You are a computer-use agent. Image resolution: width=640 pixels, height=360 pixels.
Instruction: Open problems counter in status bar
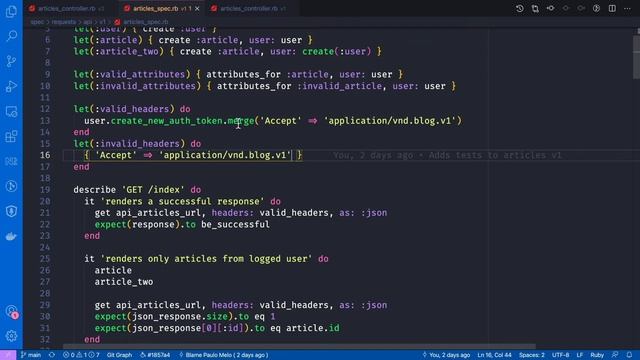pyautogui.click(x=81, y=355)
